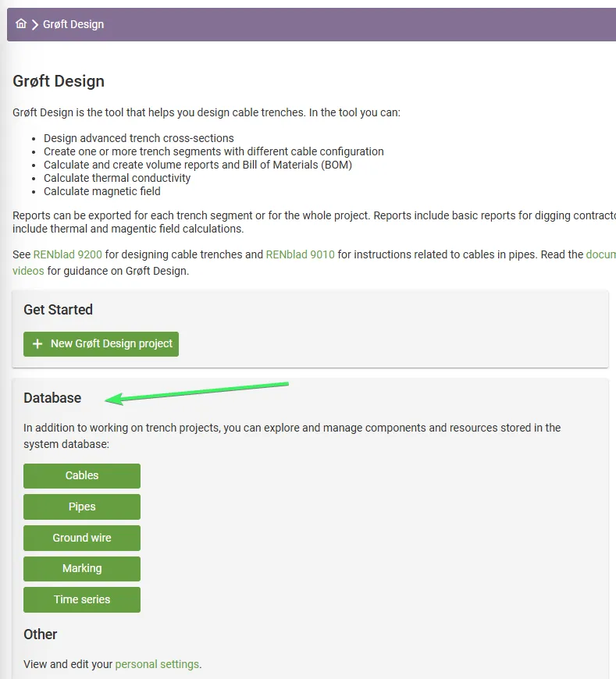Go to home via breadcrumb house icon
Viewport: 616px width, 679px height.
coord(21,24)
